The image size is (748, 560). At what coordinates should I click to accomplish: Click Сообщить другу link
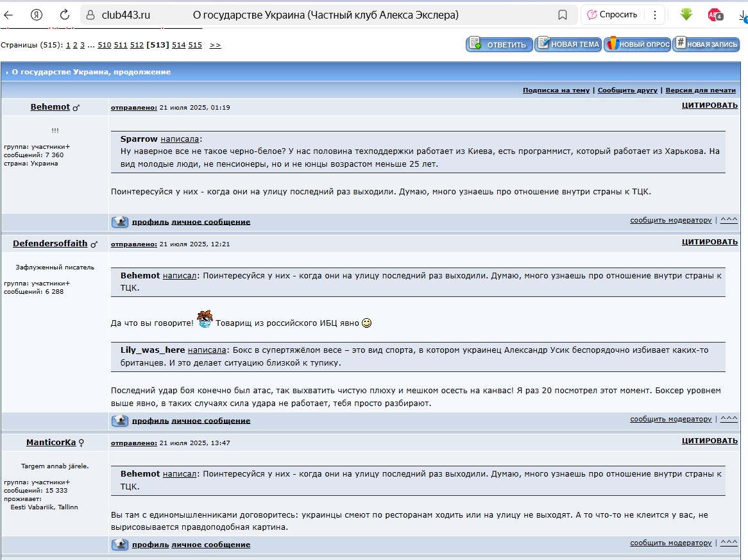[627, 90]
